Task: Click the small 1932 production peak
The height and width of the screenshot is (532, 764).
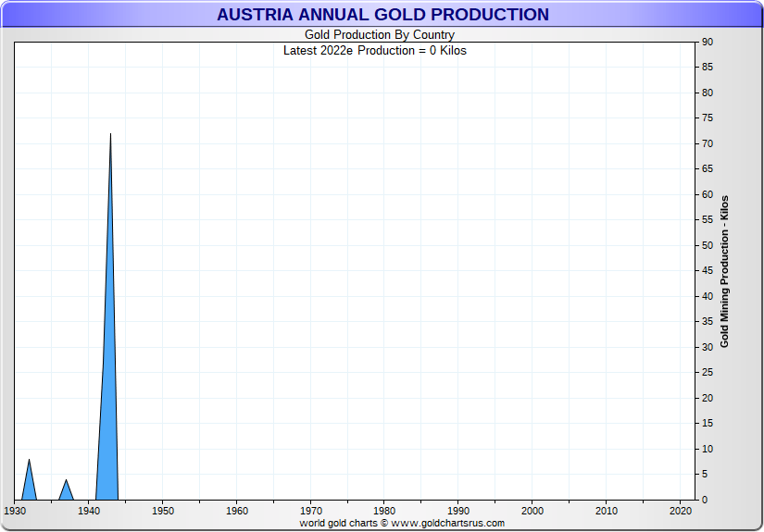Action: 29,461
